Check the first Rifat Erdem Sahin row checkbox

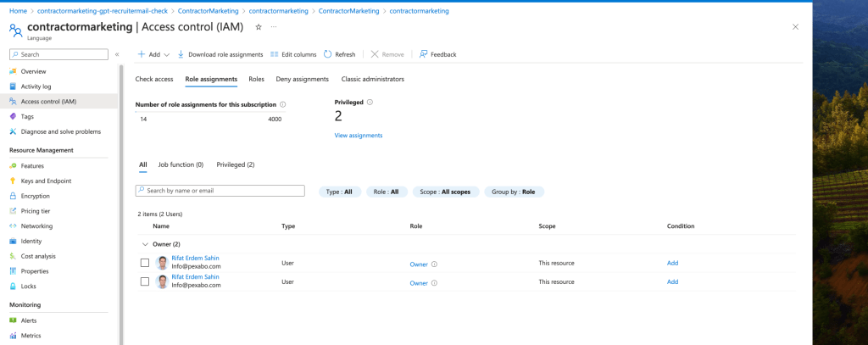coord(144,263)
